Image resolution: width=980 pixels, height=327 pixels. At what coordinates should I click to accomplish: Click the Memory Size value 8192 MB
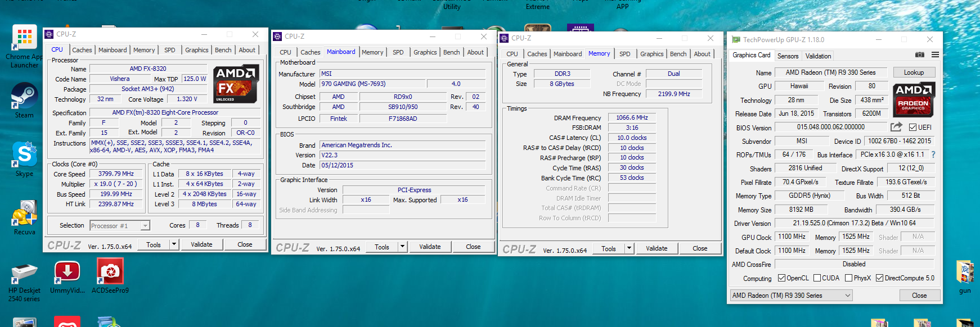click(x=801, y=210)
